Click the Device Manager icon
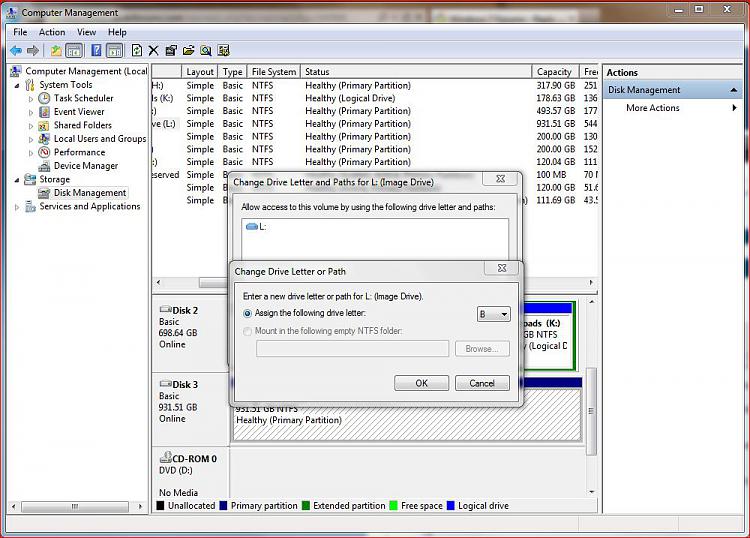This screenshot has height=538, width=750. (44, 166)
